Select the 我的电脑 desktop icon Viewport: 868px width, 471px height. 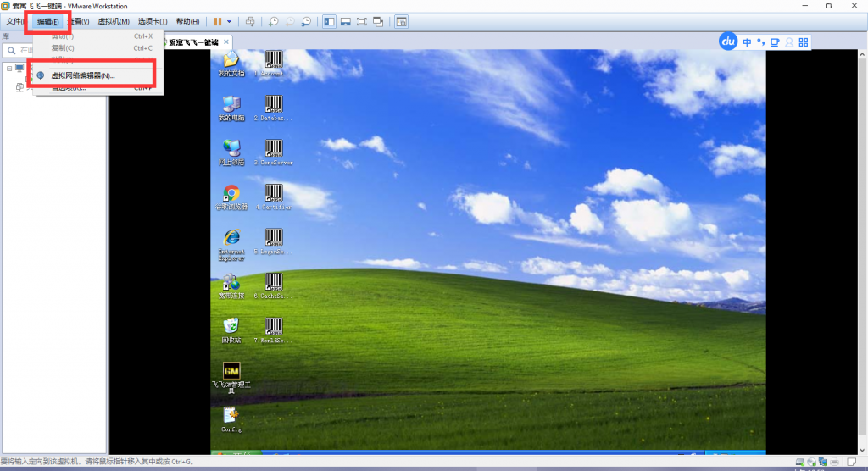point(231,108)
